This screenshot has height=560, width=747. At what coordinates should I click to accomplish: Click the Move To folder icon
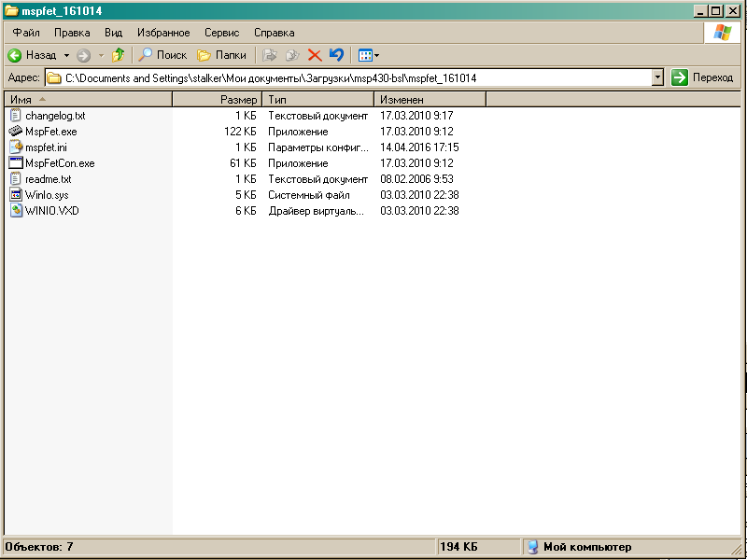(270, 55)
